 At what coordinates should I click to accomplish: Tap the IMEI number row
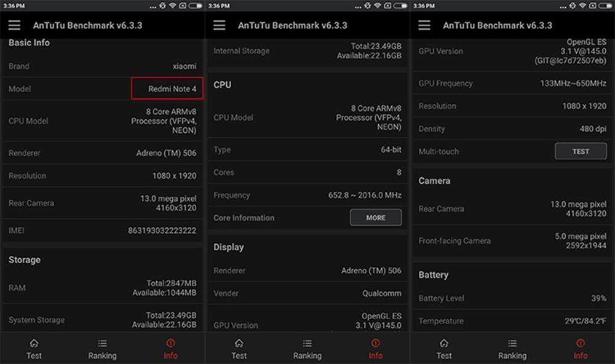[x=102, y=231]
